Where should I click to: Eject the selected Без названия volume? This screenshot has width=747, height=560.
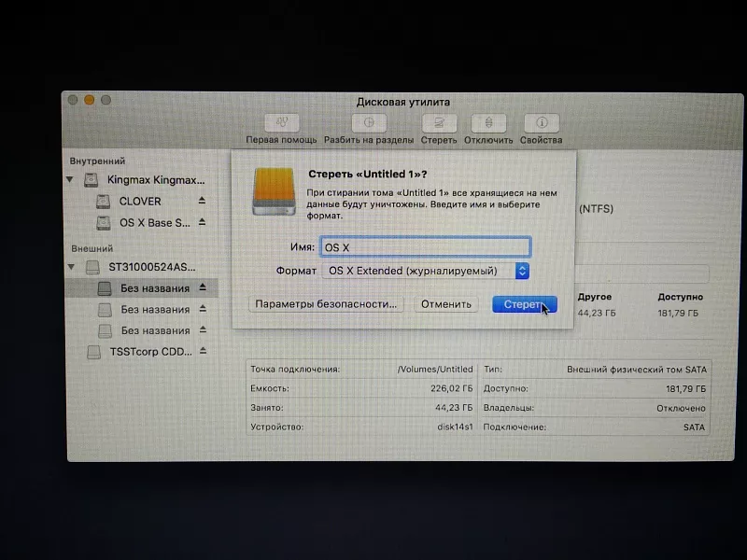(203, 287)
